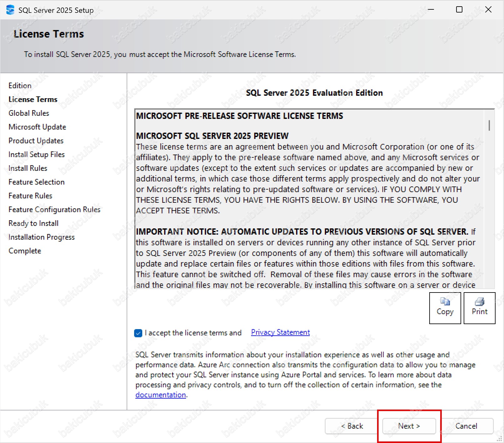Return to previous page with Back

352,426
